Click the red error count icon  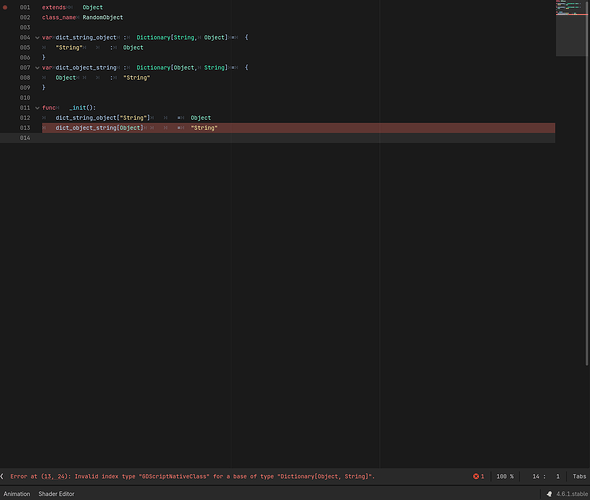point(476,476)
